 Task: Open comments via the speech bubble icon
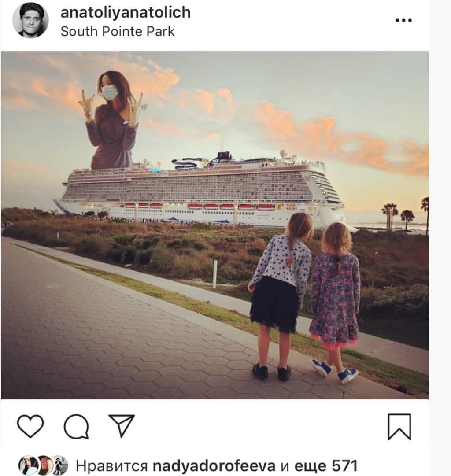tap(76, 427)
